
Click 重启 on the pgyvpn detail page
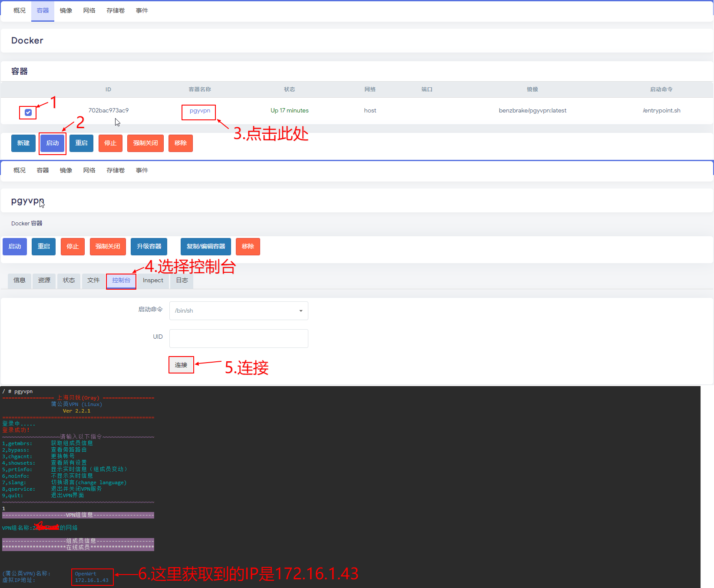pyautogui.click(x=44, y=247)
